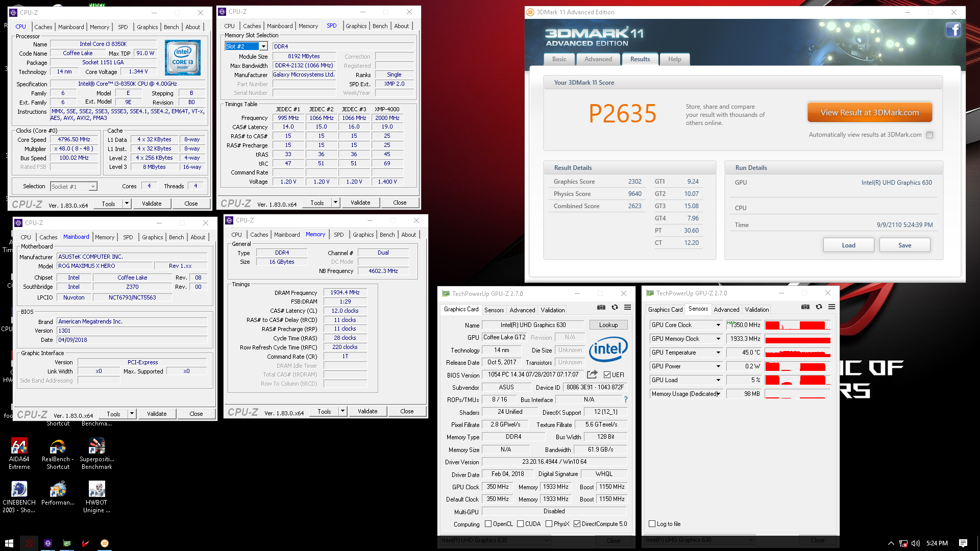Click 5:24 PM clock in taskbar
This screenshot has height=551, width=980.
(x=937, y=543)
